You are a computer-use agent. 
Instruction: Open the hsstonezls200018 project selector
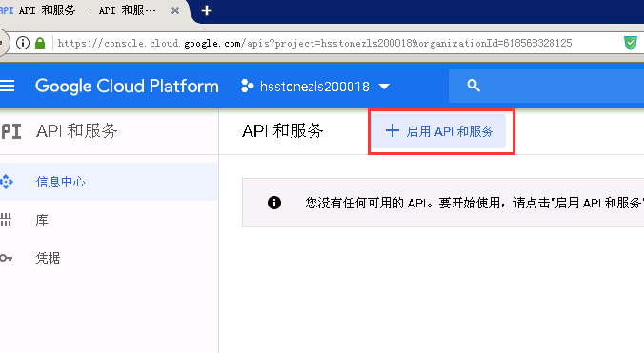pos(315,87)
